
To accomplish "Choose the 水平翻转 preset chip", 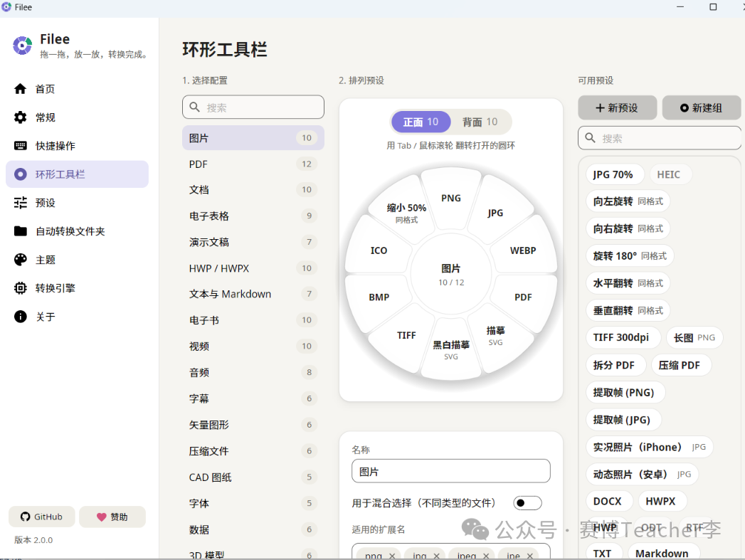I will pos(628,283).
